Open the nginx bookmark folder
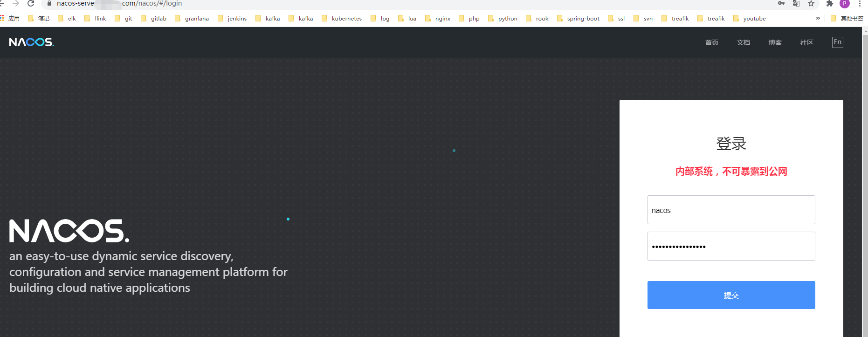 coord(438,18)
